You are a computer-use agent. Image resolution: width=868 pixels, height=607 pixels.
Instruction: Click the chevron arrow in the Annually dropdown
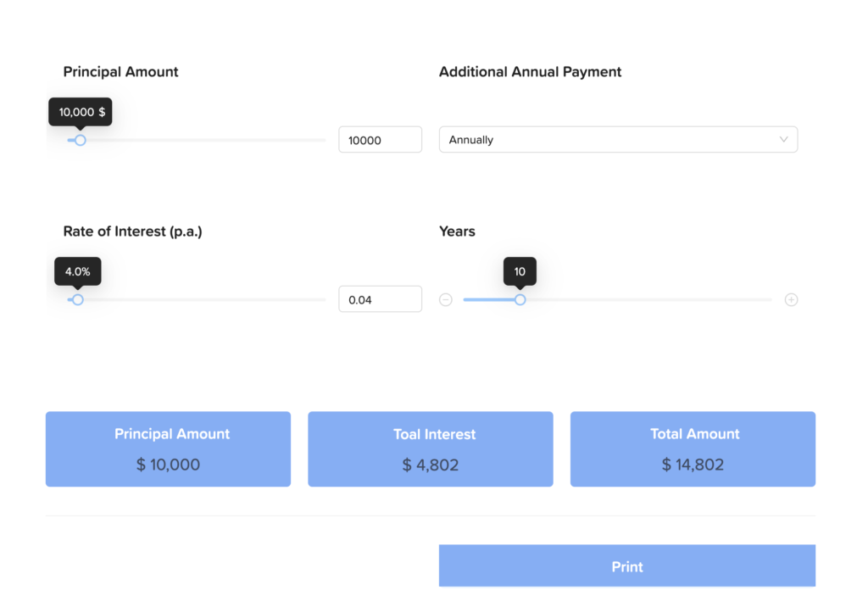pyautogui.click(x=783, y=140)
